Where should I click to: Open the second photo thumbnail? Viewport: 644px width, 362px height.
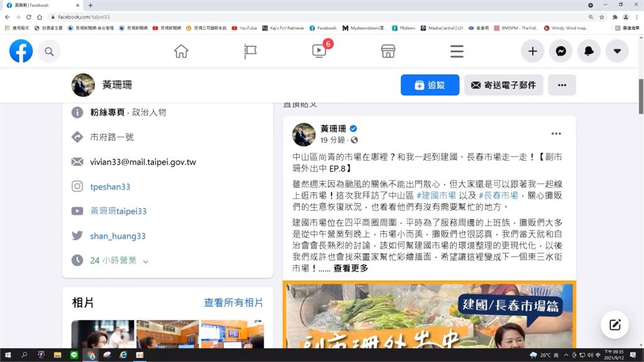tap(167, 334)
